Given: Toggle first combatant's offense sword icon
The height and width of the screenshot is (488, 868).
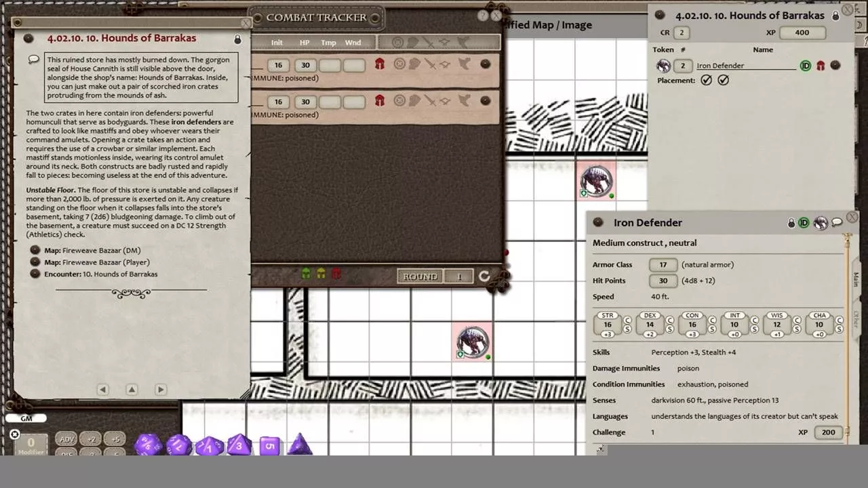Looking at the screenshot, I should click(x=430, y=64).
